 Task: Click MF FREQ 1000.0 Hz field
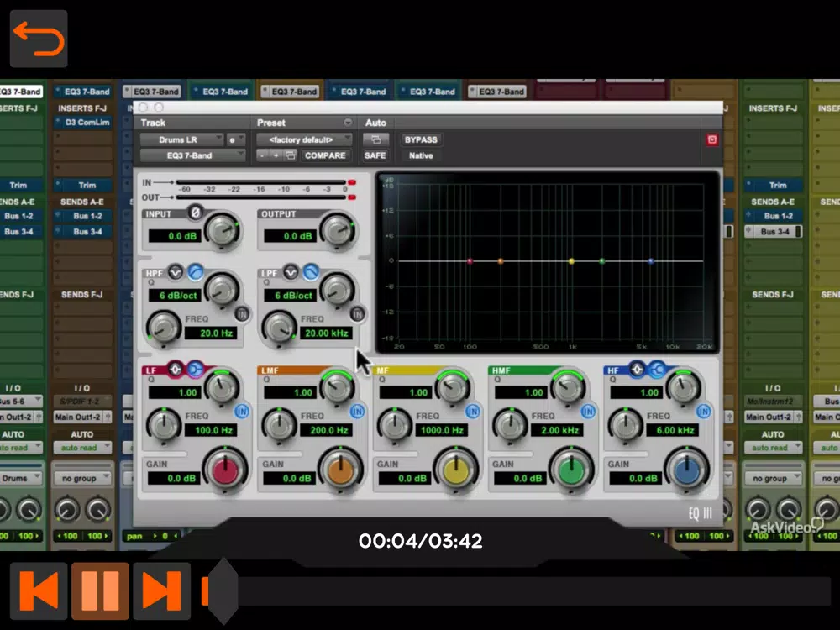click(442, 430)
